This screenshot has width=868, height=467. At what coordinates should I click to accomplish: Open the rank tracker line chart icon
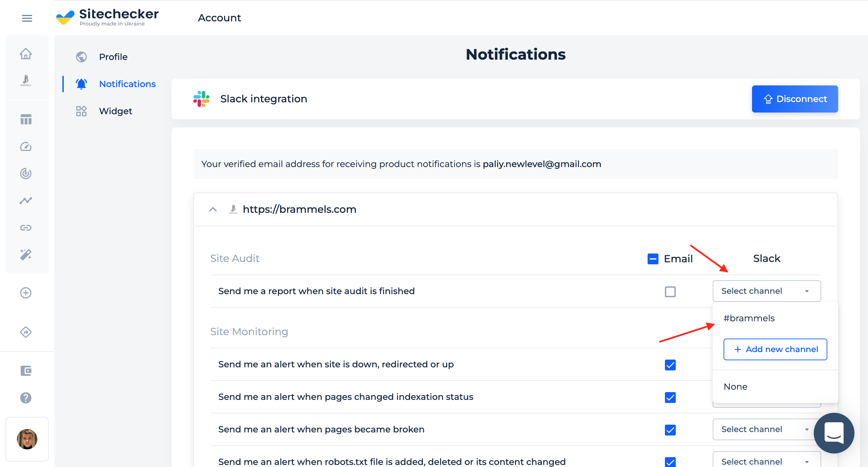[26, 200]
